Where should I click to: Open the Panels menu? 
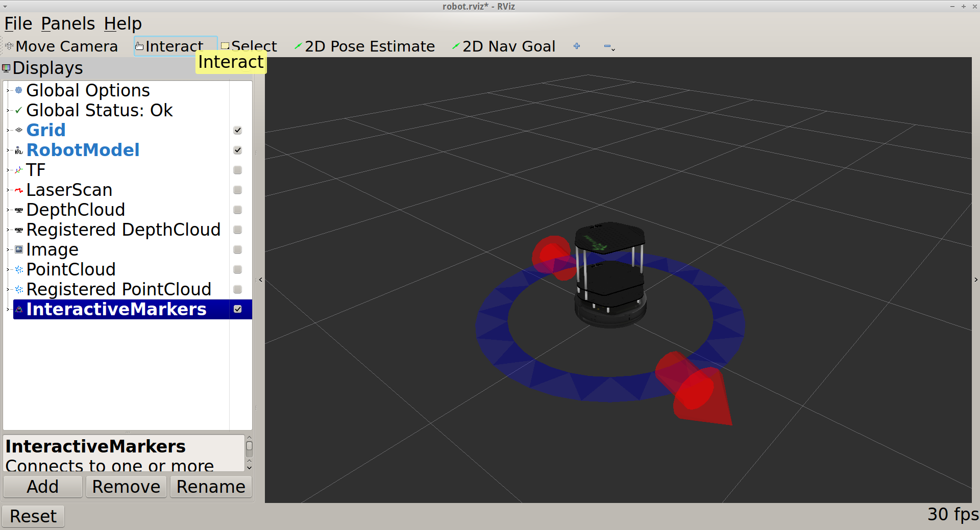[68, 24]
